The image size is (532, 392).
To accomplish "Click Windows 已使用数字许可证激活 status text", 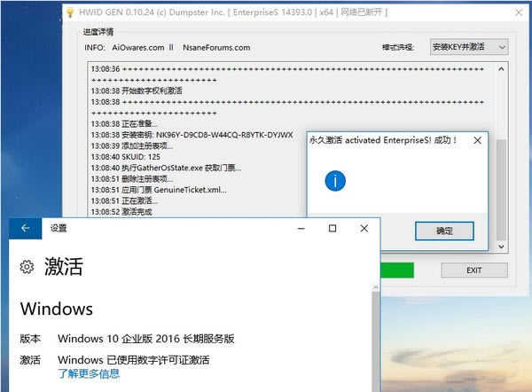I will (x=134, y=360).
